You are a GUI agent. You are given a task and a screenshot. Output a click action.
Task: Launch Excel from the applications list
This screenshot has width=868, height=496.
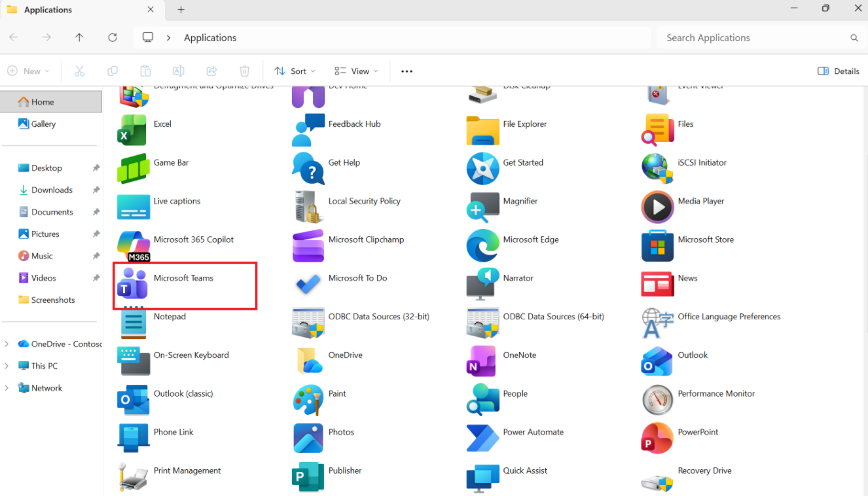(x=133, y=130)
